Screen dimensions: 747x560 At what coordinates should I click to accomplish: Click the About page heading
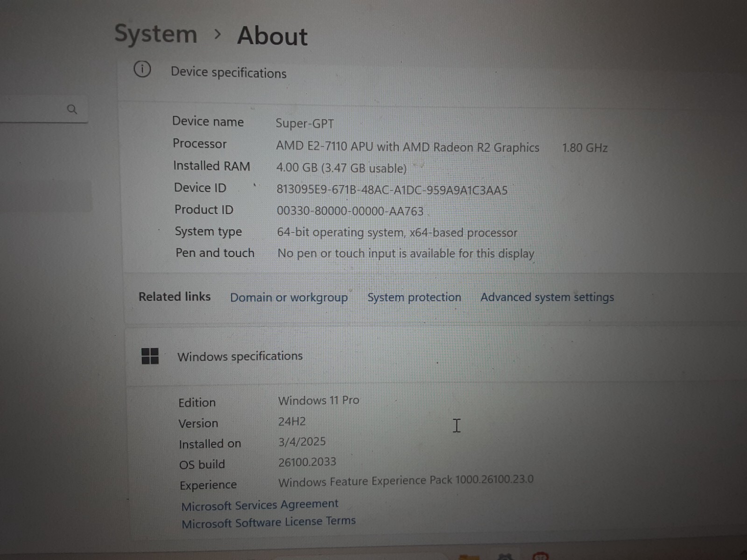(273, 36)
